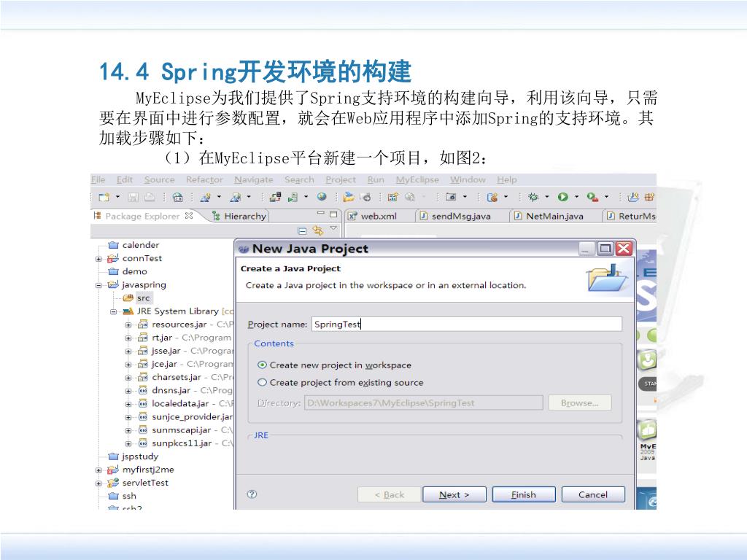Click the Project name input field
Image resolution: width=747 pixels, height=560 pixels.
(x=467, y=324)
